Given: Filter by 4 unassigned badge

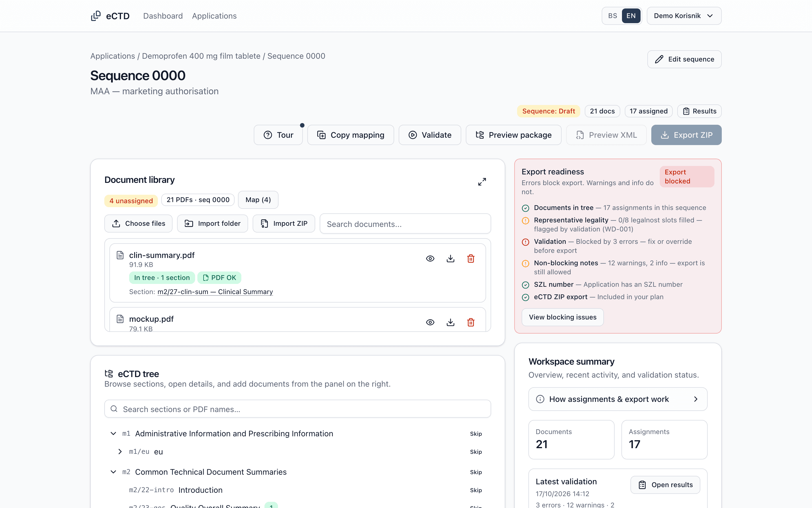Looking at the screenshot, I should (131, 201).
